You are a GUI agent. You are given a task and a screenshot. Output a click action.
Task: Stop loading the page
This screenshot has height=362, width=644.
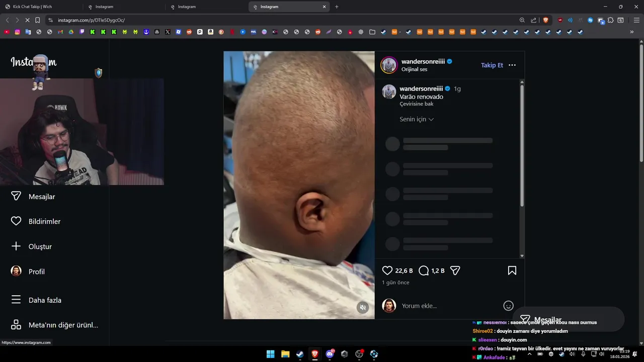pyautogui.click(x=27, y=20)
